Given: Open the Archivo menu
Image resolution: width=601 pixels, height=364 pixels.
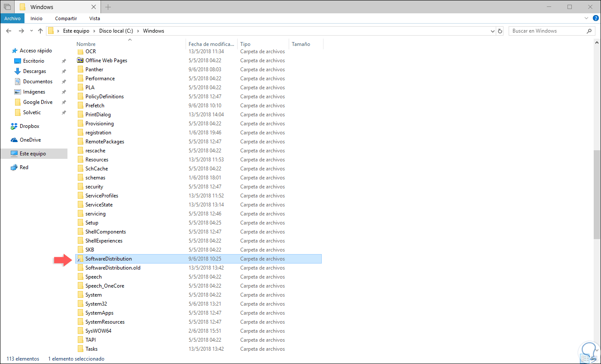Looking at the screenshot, I should (12, 18).
